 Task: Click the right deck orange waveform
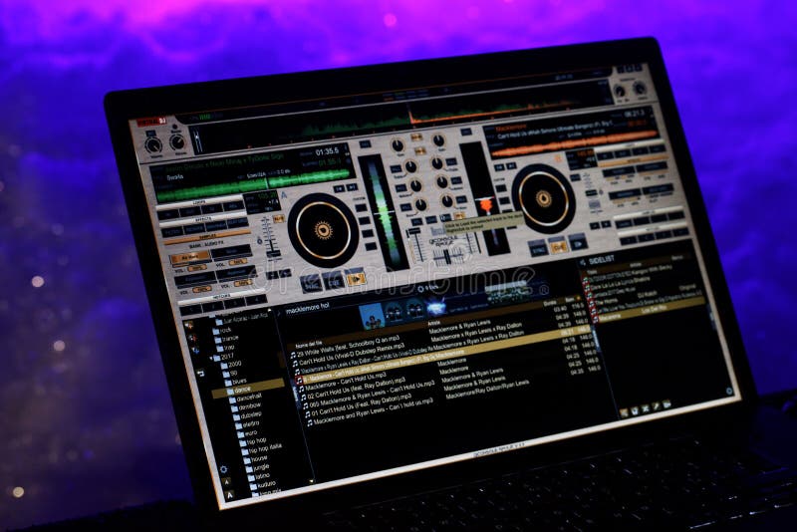(x=575, y=144)
